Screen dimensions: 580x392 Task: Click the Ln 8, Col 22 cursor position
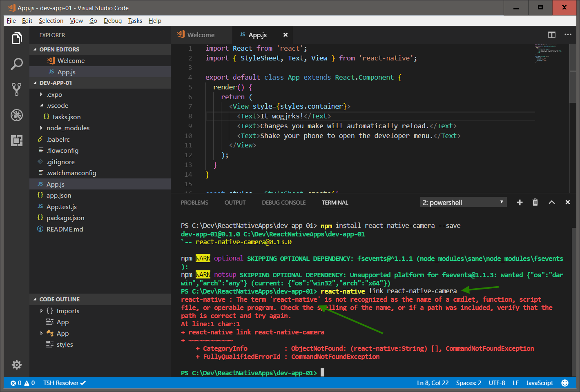433,383
